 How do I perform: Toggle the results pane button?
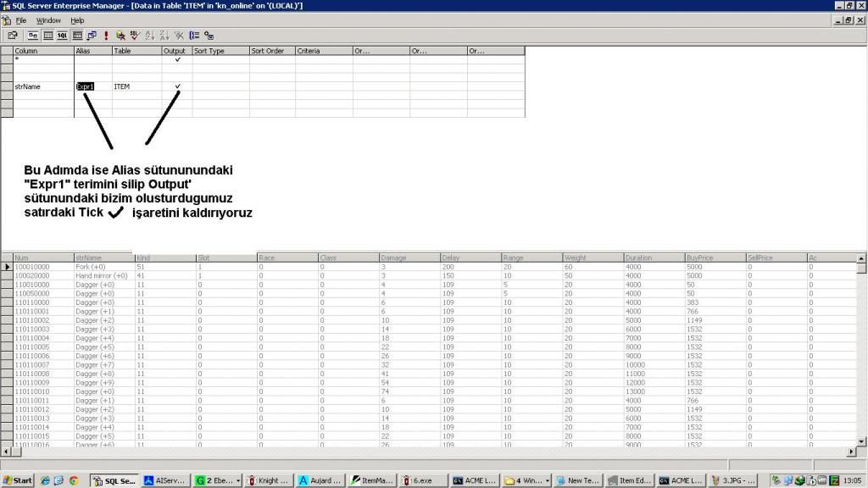pyautogui.click(x=78, y=36)
